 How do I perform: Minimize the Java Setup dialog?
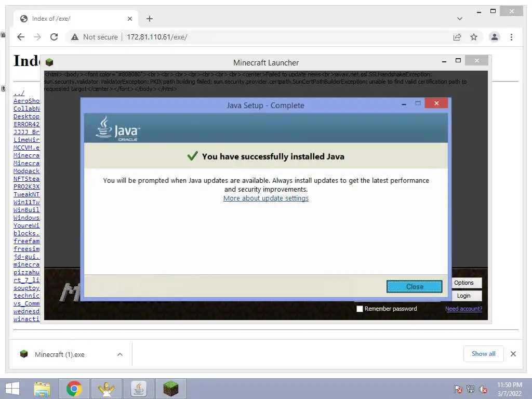pyautogui.click(x=404, y=104)
